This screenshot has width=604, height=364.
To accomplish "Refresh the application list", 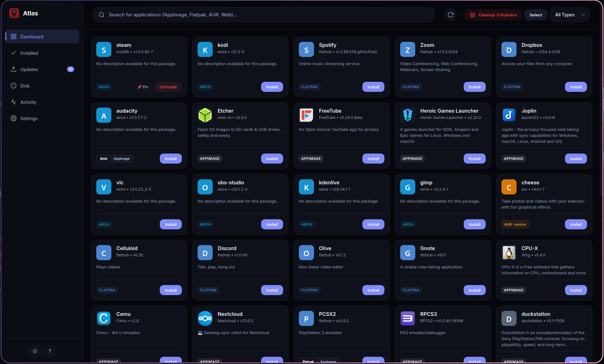I will pos(450,15).
